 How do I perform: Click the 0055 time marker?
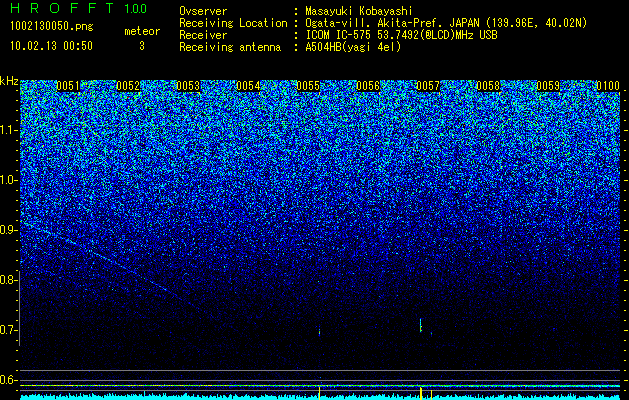[x=308, y=86]
